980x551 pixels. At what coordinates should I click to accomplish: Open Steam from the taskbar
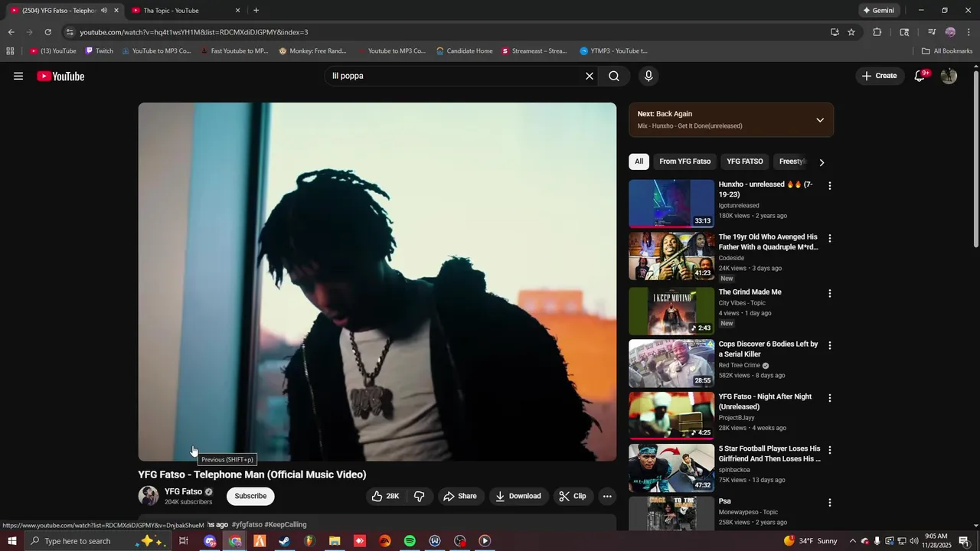pos(284,541)
